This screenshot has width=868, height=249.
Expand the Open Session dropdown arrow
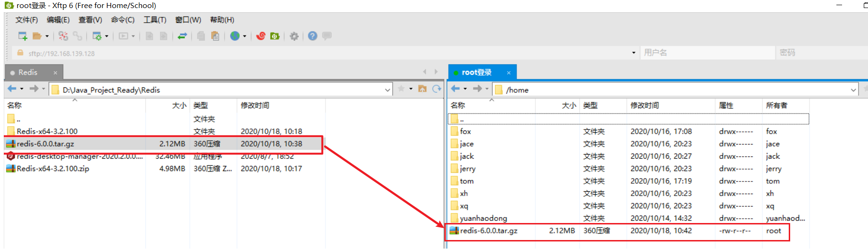pos(47,36)
